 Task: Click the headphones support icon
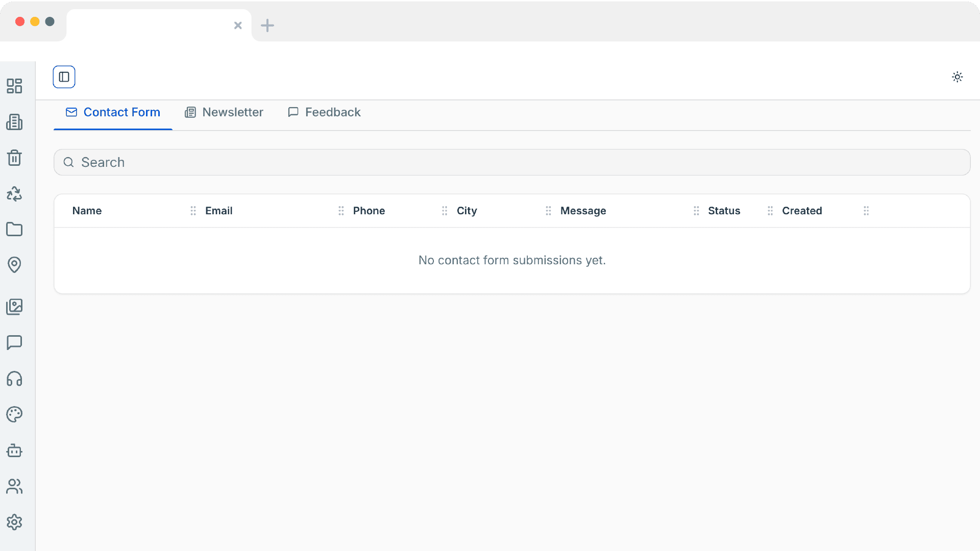[x=14, y=379]
